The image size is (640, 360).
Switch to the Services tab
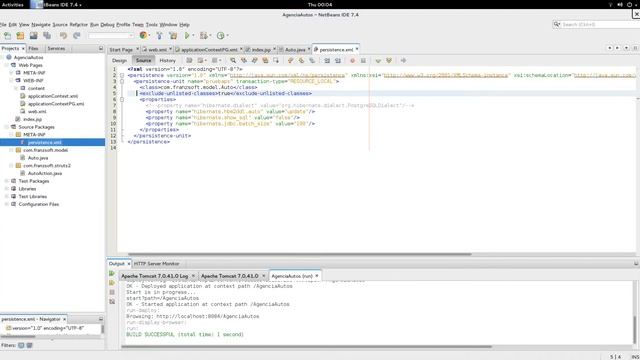tap(56, 48)
